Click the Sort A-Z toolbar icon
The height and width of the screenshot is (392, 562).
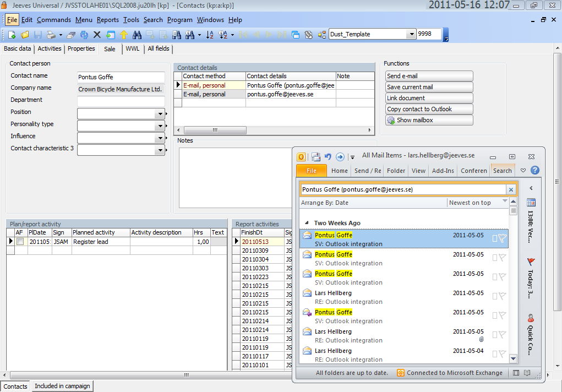[210, 35]
